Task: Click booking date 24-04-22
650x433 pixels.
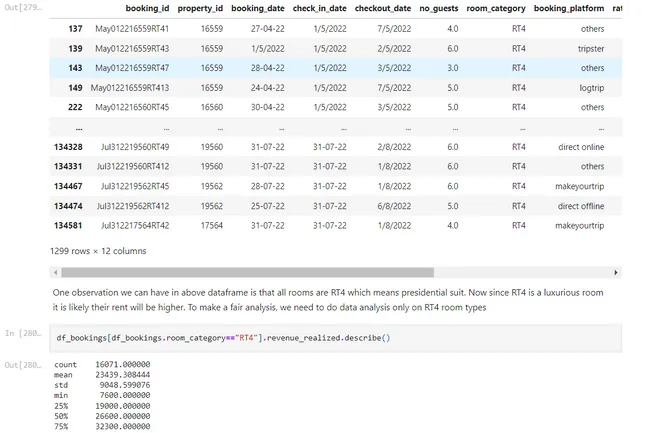Action: pos(268,88)
